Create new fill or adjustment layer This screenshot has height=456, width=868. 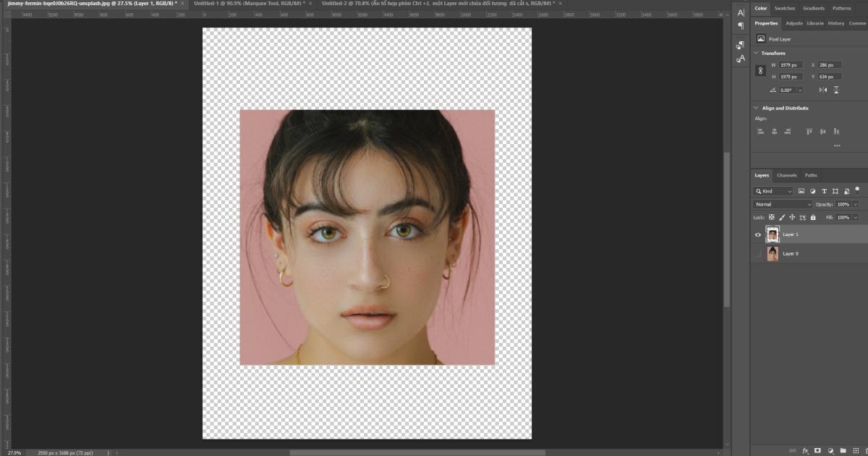pyautogui.click(x=830, y=450)
